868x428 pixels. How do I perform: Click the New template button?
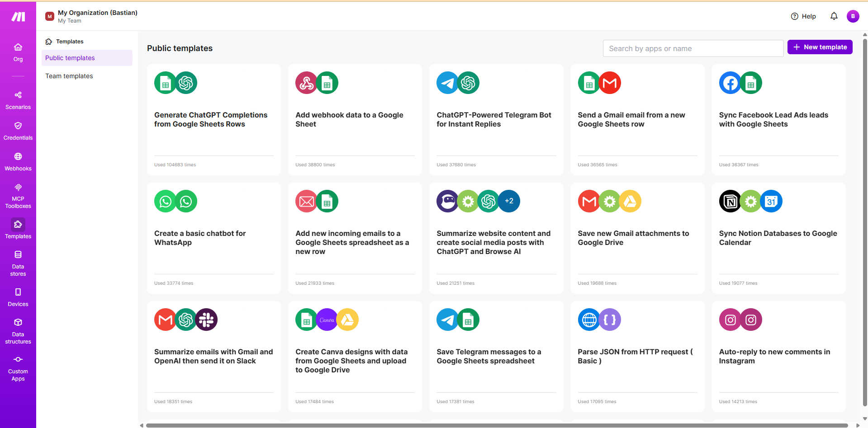tap(820, 47)
